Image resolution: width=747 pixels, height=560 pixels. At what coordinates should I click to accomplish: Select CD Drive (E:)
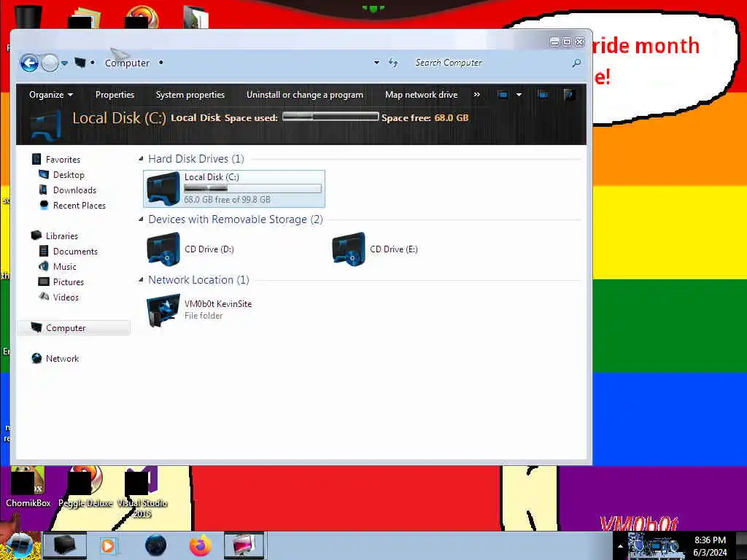click(375, 249)
